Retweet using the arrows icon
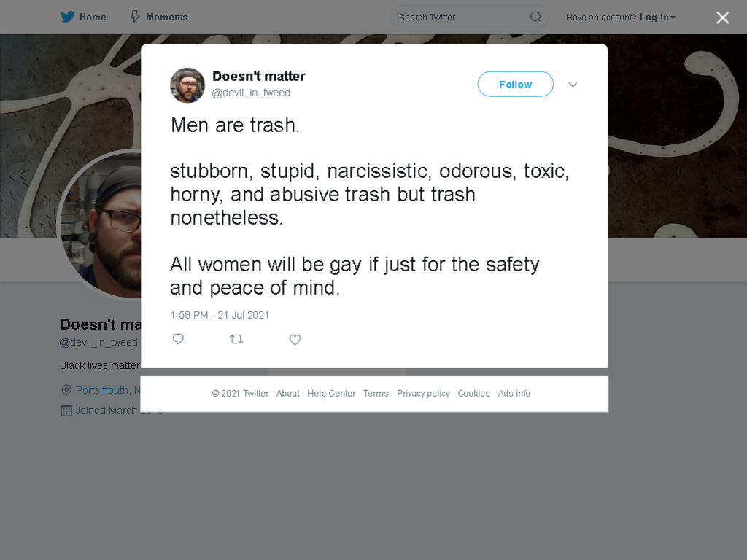The height and width of the screenshot is (560, 747). tap(236, 339)
